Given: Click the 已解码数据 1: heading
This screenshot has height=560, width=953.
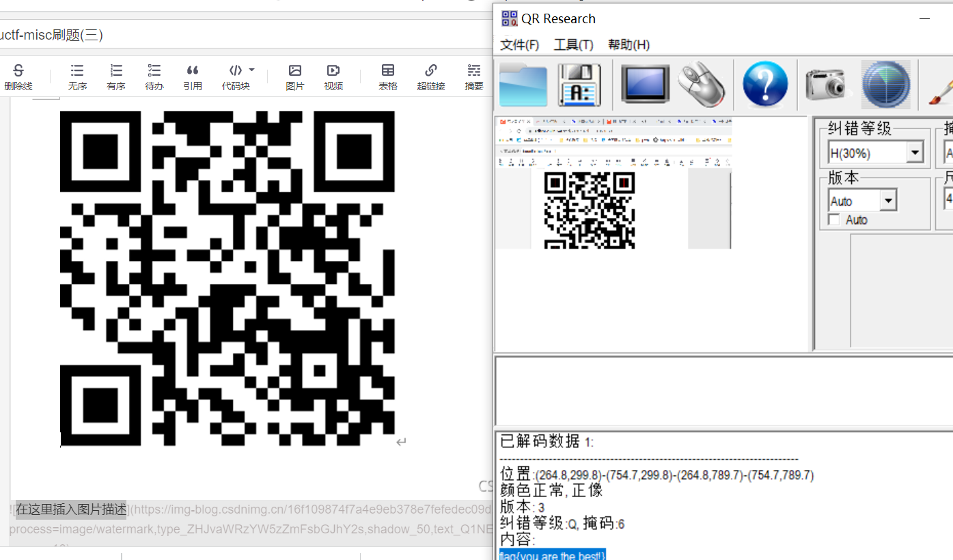Looking at the screenshot, I should (547, 442).
